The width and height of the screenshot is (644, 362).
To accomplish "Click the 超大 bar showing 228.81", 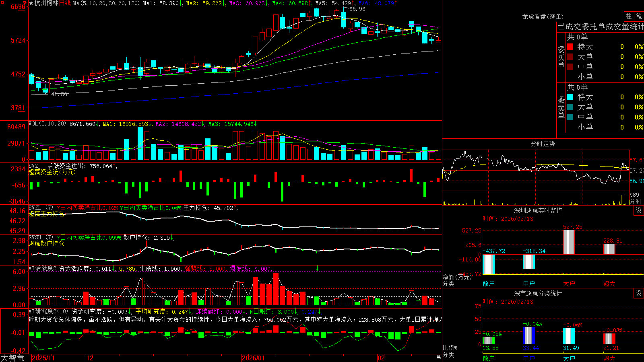I will coord(609,249).
